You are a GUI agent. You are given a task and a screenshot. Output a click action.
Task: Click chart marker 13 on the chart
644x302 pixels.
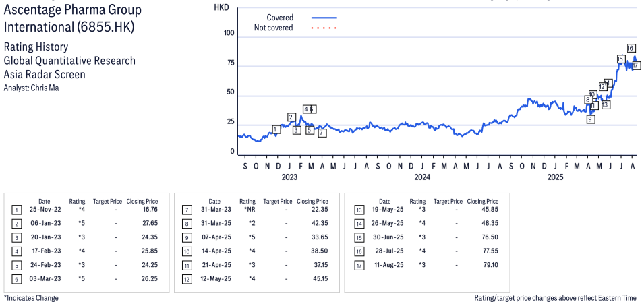click(606, 105)
